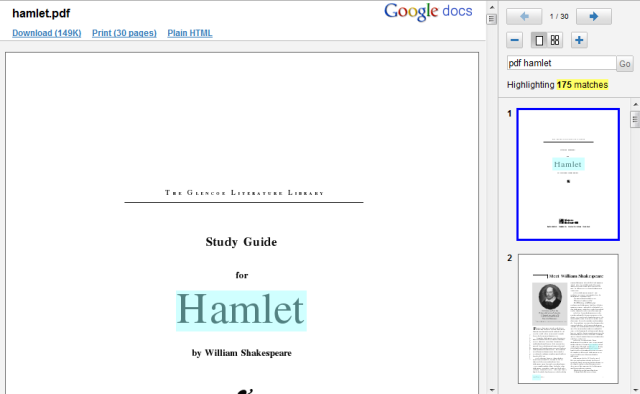Viewport: 640px width, 394px height.
Task: Click the thumbnail panel scrollbar handle
Action: [636, 120]
